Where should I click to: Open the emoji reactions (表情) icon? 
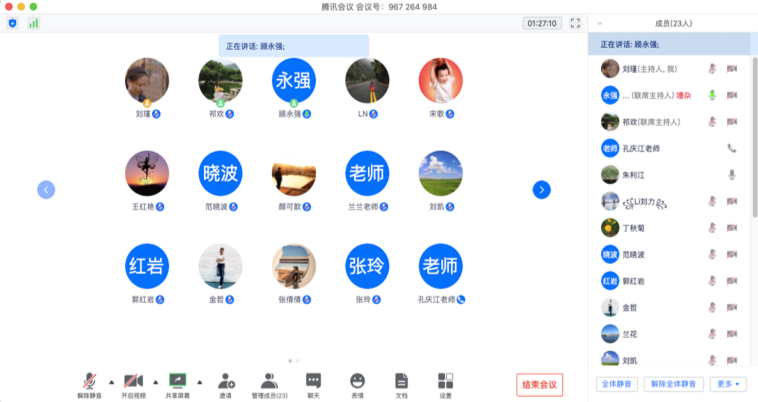(x=357, y=381)
